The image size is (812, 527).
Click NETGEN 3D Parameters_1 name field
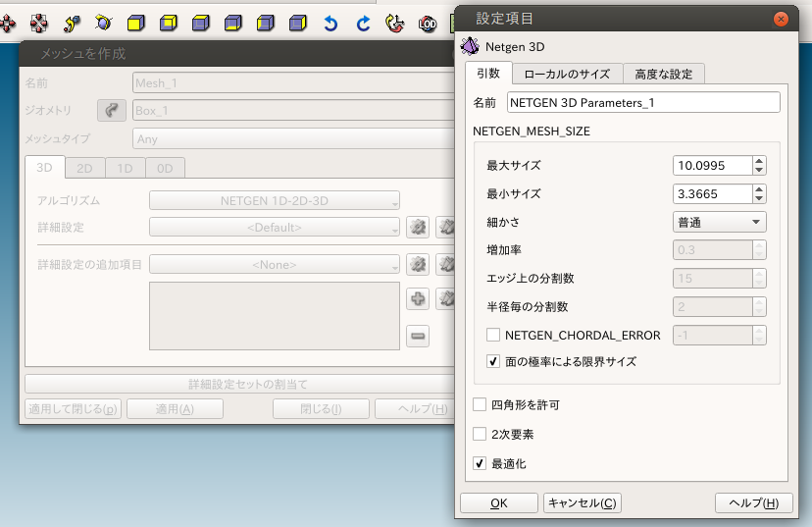pos(643,103)
